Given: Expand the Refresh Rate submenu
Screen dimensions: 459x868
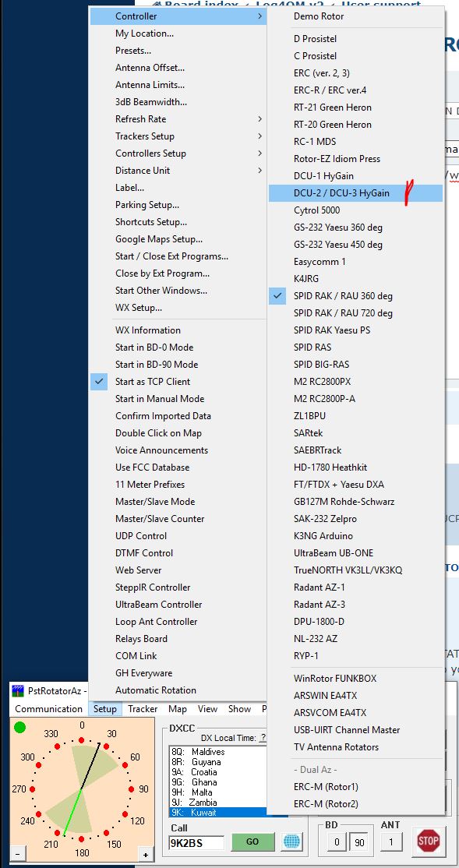Looking at the screenshot, I should [178, 119].
